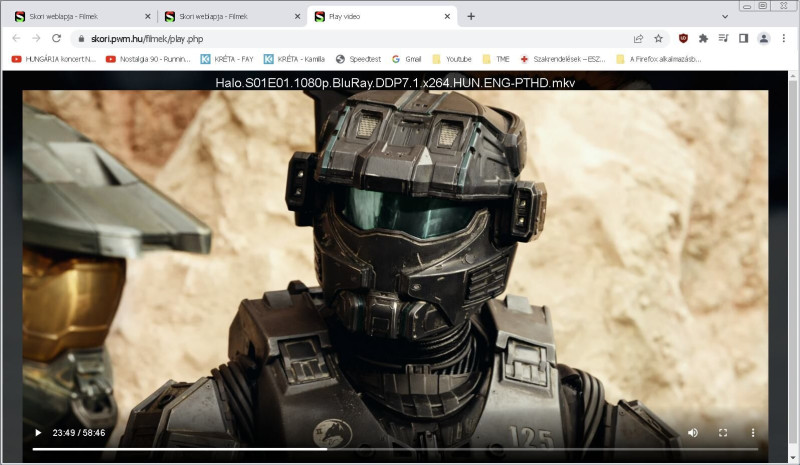The width and height of the screenshot is (800, 465).
Task: Open Speedtest bookmark
Action: [x=358, y=59]
